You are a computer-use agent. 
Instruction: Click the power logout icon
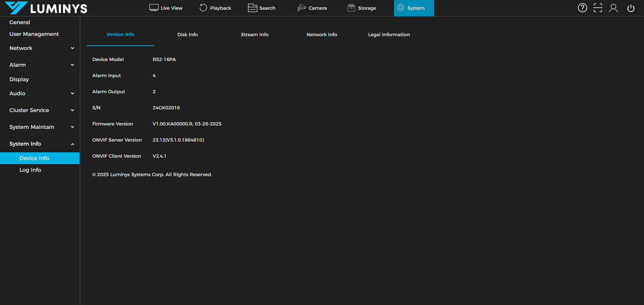[x=631, y=8]
